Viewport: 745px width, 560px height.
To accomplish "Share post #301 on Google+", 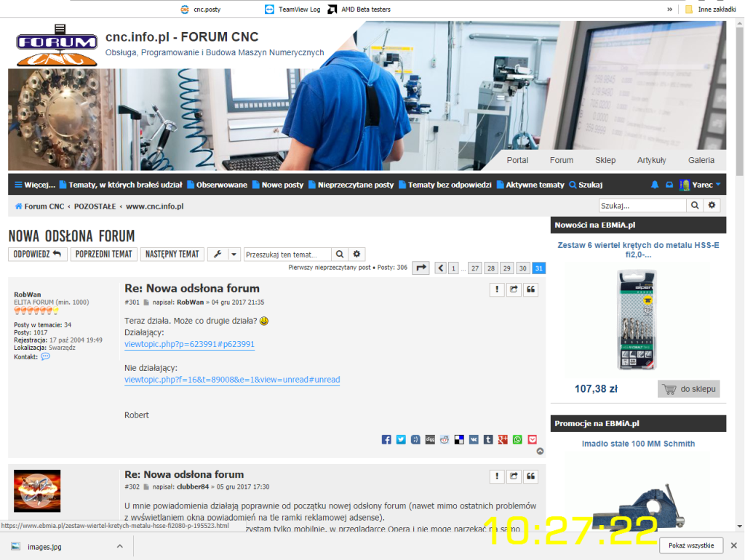I will point(503,439).
